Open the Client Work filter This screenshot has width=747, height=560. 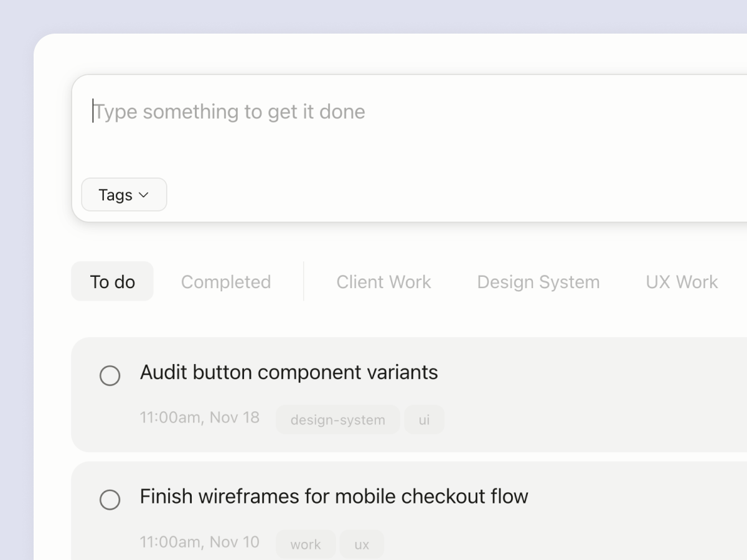[383, 281]
